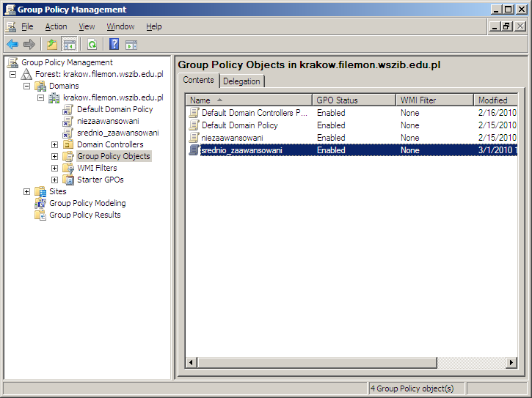Expand the Sites node

27,191
